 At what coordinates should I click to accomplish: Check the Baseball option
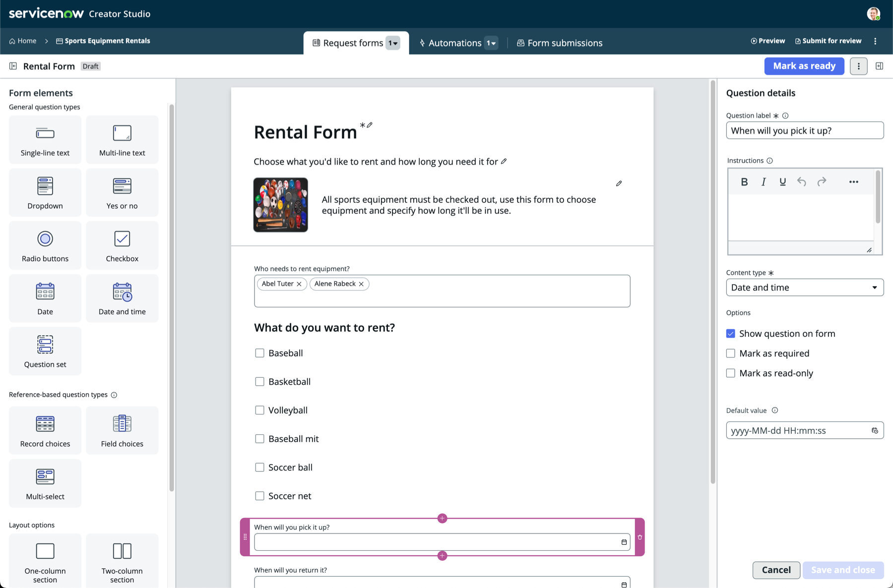point(259,353)
